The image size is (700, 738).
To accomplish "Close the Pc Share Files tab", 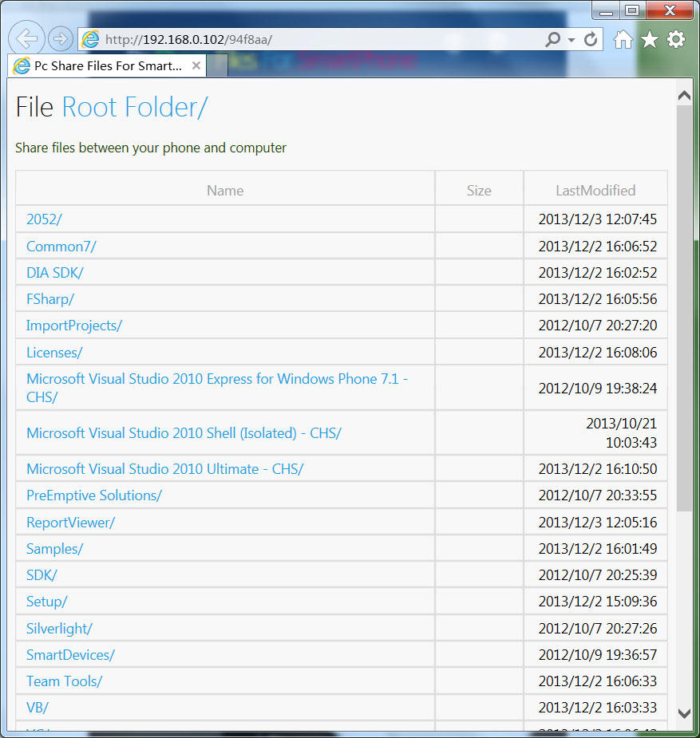I will pos(196,65).
